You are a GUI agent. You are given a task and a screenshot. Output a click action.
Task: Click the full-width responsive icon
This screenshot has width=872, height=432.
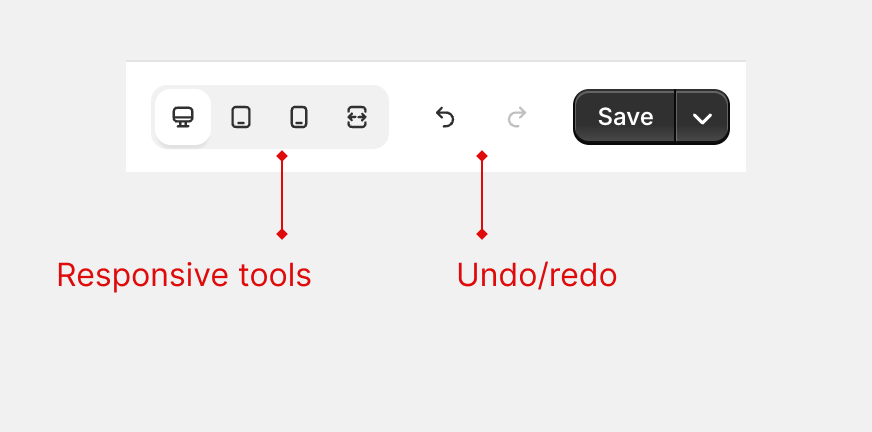pos(357,117)
